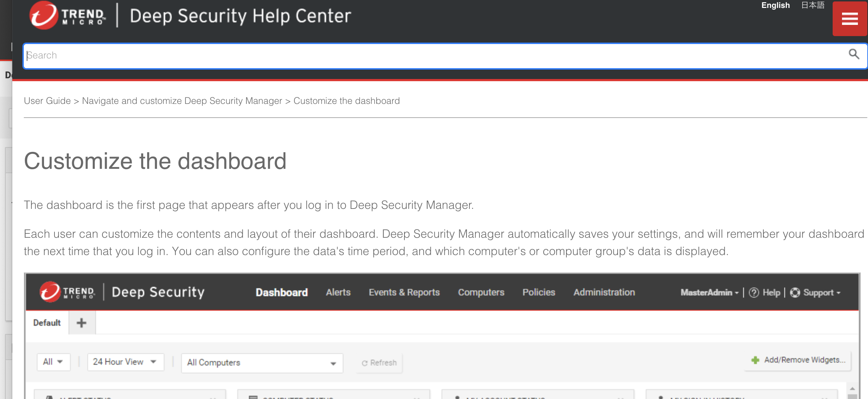Click the Support lifebuoy icon
This screenshot has height=399, width=868.
(x=795, y=293)
